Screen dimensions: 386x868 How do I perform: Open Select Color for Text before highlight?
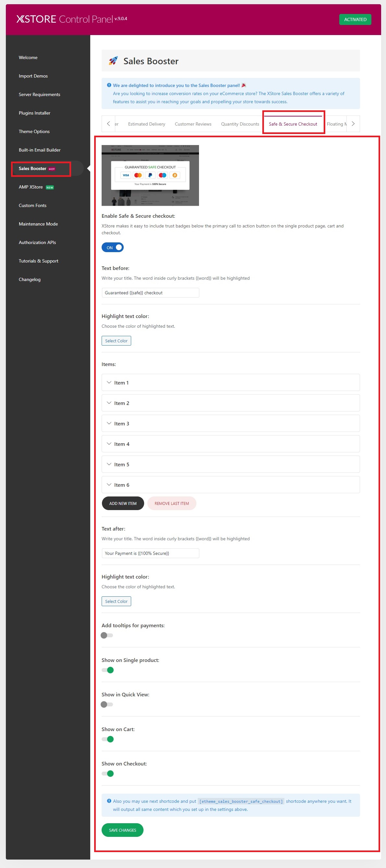coord(116,341)
